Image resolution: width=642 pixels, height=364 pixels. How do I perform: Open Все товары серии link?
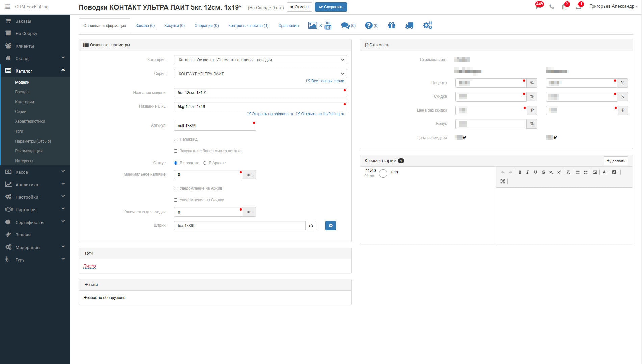coord(325,81)
